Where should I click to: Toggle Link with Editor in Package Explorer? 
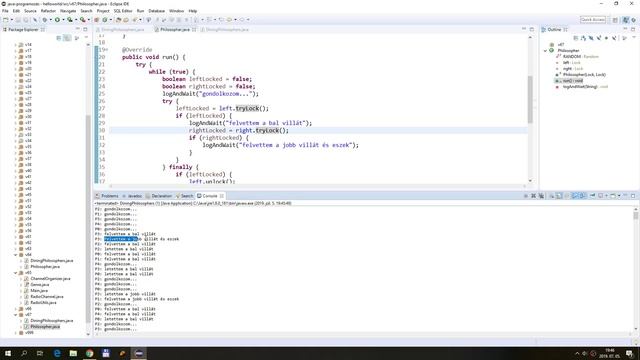coord(67,38)
